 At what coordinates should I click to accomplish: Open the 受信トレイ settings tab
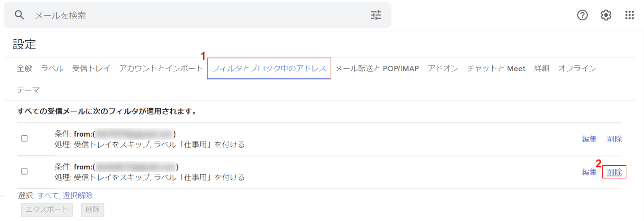point(91,69)
